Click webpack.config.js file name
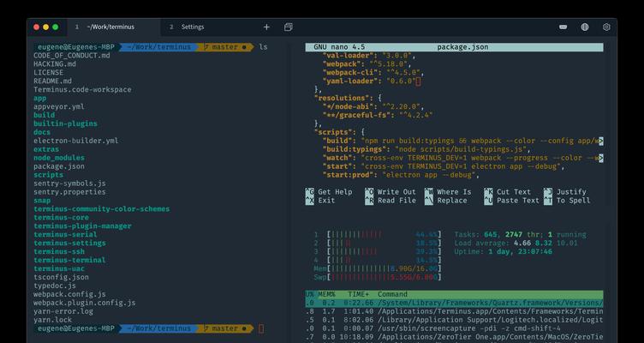Viewport: 644px width, 343px height. [x=70, y=294]
